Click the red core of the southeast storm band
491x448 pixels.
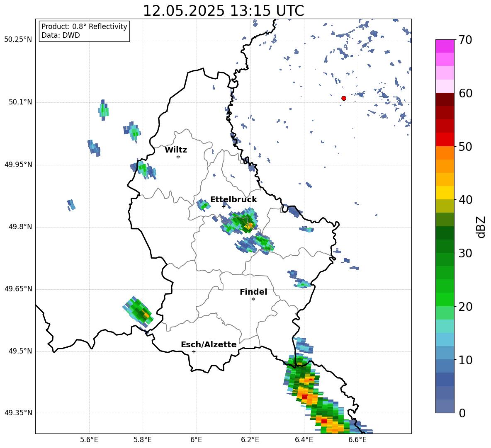(304, 396)
